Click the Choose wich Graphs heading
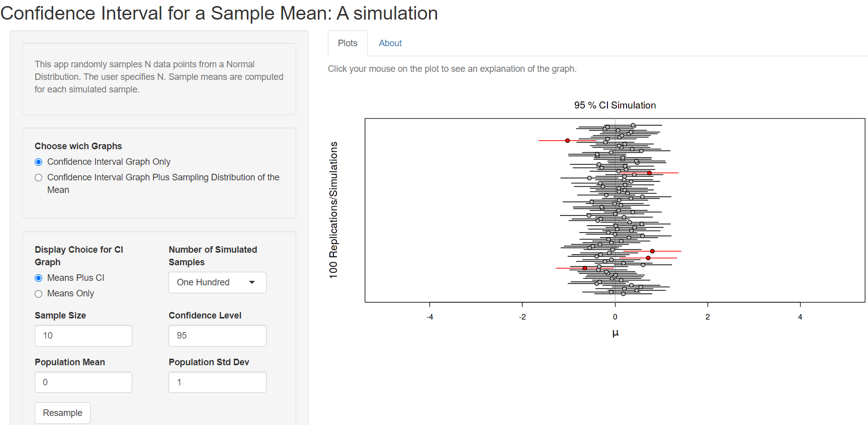Image resolution: width=868 pixels, height=425 pixels. [78, 146]
